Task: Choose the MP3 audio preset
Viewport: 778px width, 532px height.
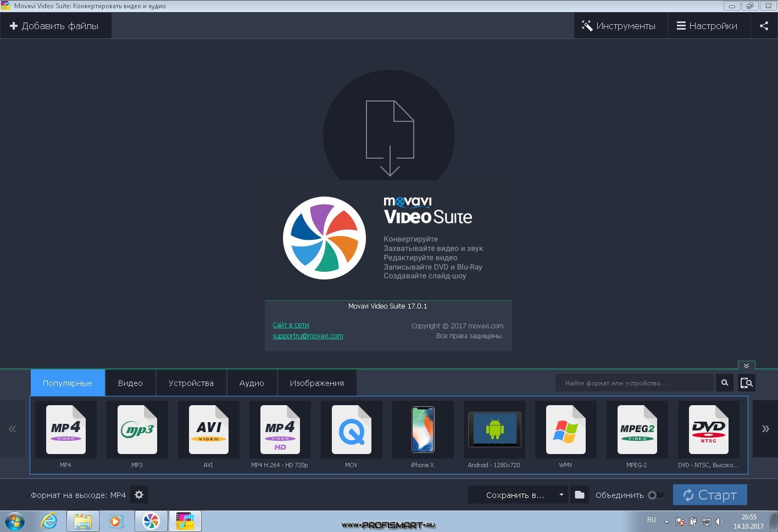Action: (137, 430)
